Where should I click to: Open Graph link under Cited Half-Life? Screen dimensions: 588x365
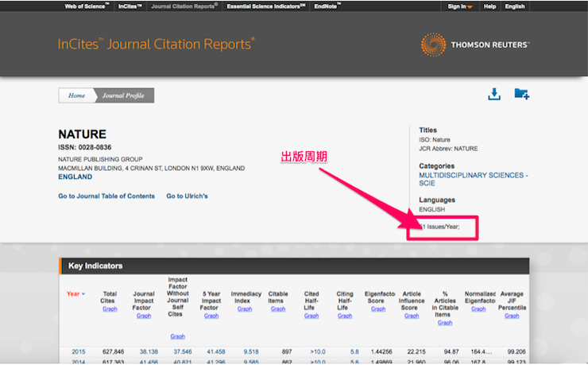[311, 316]
